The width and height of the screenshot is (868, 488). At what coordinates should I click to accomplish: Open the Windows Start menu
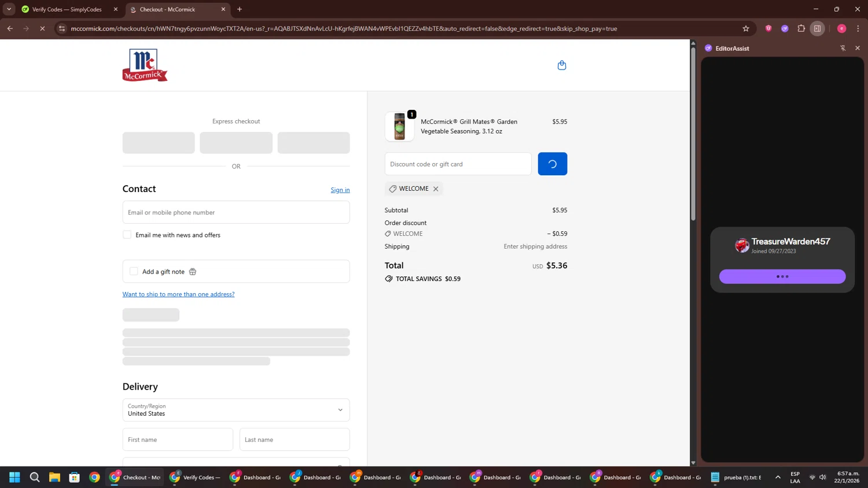[15, 477]
